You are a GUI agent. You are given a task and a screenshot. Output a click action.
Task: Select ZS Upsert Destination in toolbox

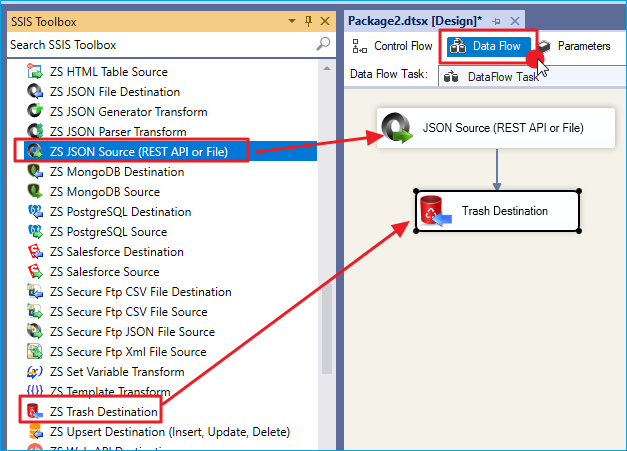click(x=169, y=432)
